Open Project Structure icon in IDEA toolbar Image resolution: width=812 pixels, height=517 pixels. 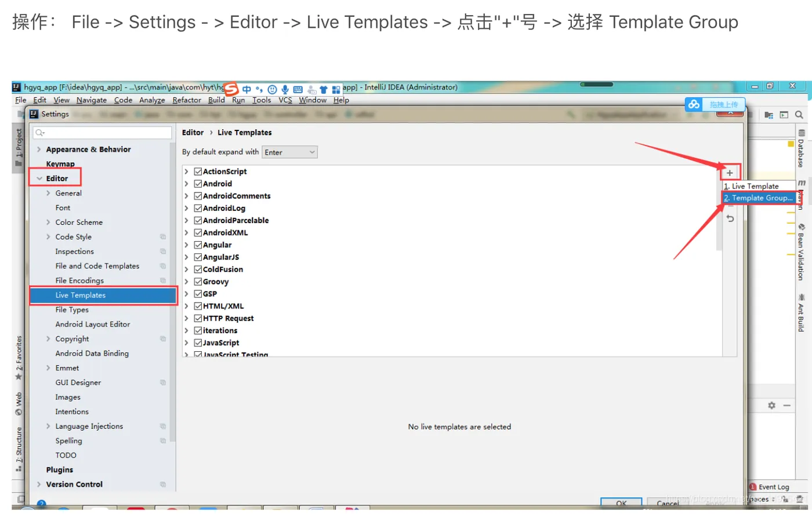pos(769,115)
